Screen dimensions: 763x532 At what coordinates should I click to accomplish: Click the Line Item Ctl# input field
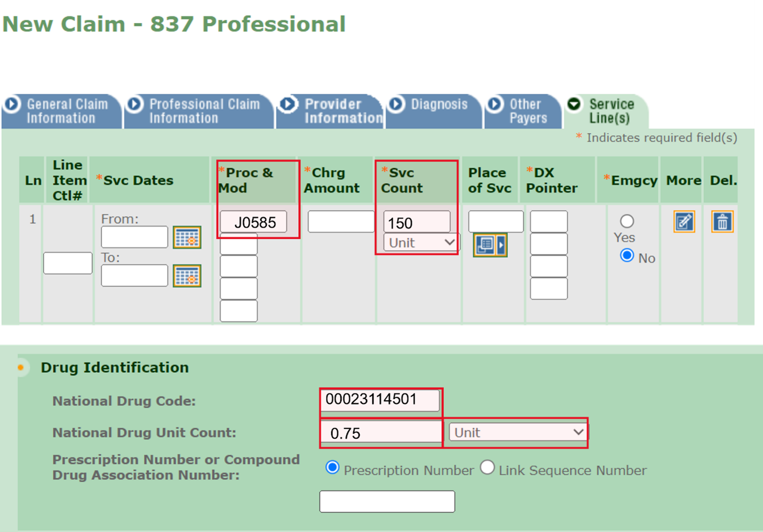click(x=68, y=263)
